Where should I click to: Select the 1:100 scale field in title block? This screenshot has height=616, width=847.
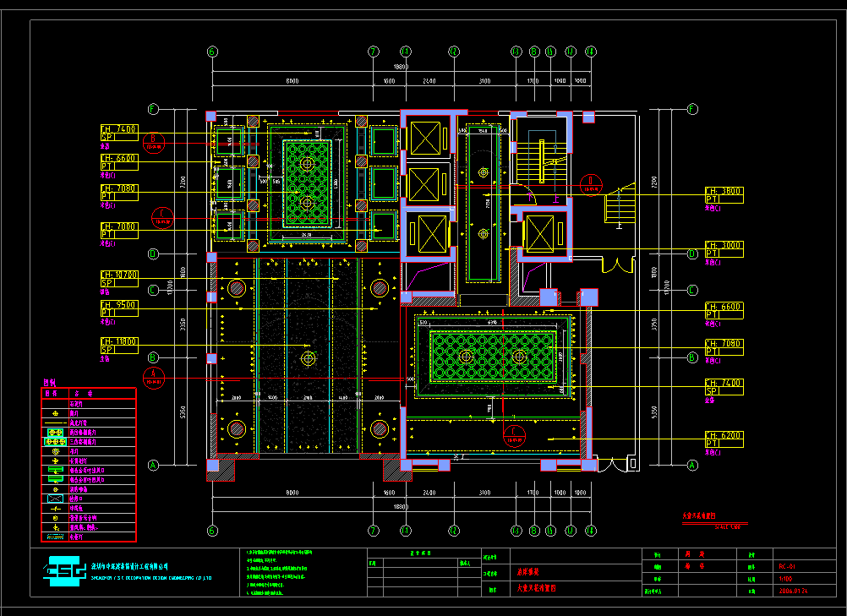point(784,580)
